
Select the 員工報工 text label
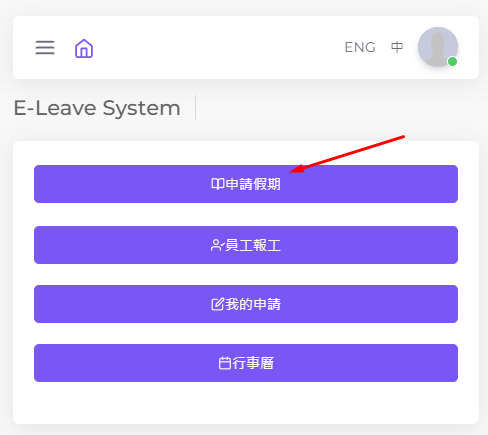[x=253, y=245]
